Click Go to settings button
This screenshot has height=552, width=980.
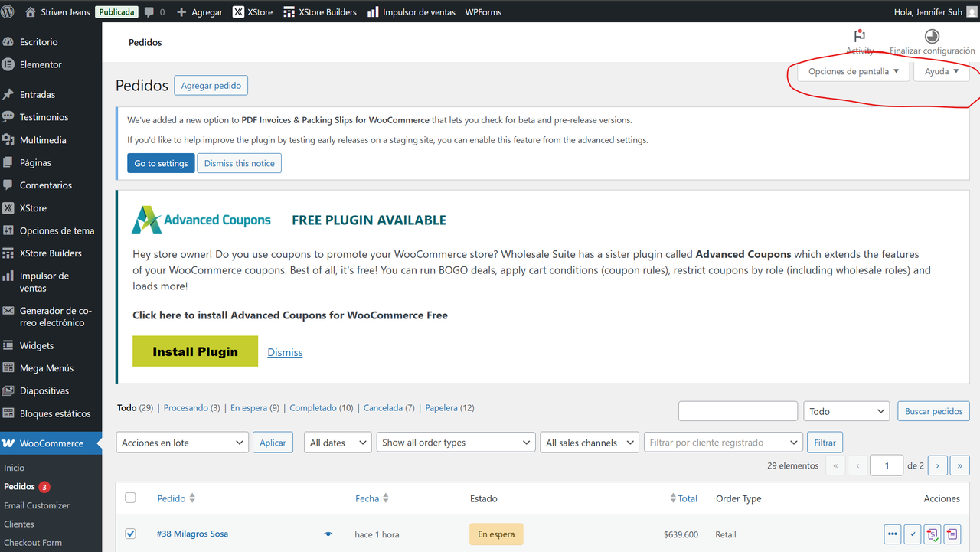click(161, 163)
